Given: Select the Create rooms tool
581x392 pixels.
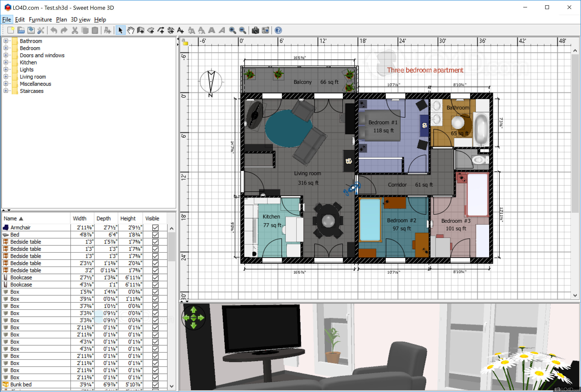Looking at the screenshot, I should pos(151,30).
